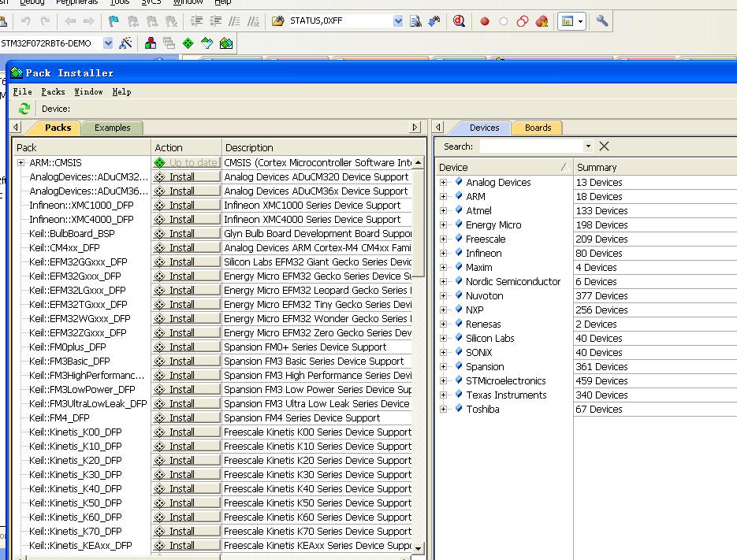The height and width of the screenshot is (560, 737).
Task: Click the Undo arrow in the Keil toolbar
Action: (x=26, y=21)
